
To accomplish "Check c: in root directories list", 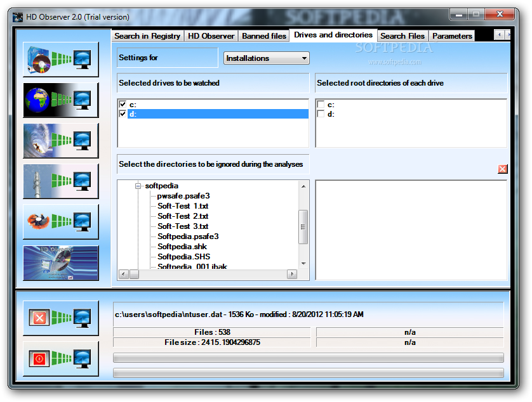I will [321, 105].
